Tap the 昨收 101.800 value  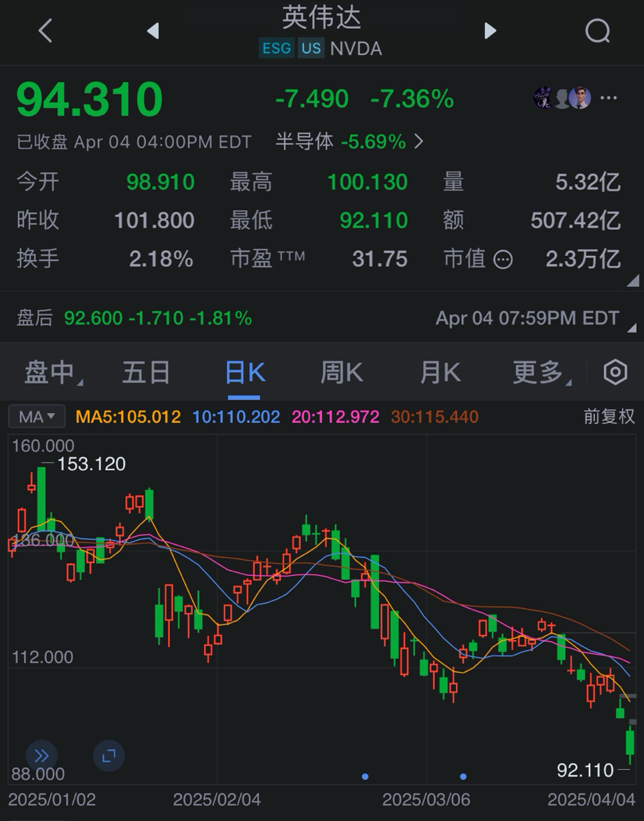154,221
